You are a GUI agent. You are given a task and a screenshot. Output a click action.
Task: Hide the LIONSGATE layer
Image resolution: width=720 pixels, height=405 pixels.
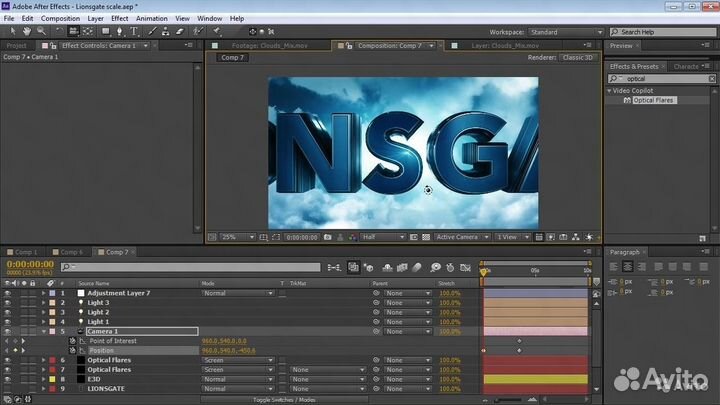pyautogui.click(x=7, y=389)
